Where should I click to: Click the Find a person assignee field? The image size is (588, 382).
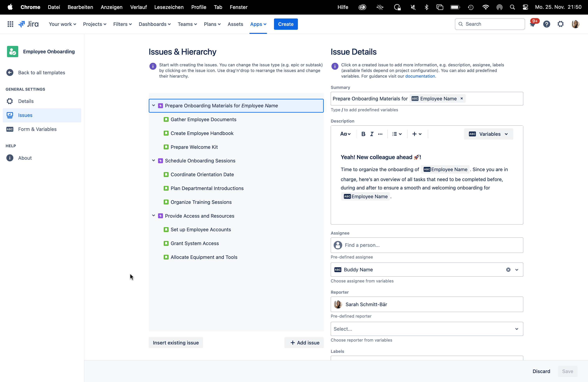(x=427, y=245)
